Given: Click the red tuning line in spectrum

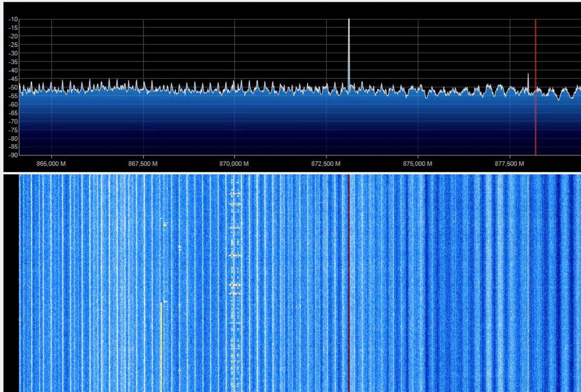Looking at the screenshot, I should pyautogui.click(x=536, y=87).
